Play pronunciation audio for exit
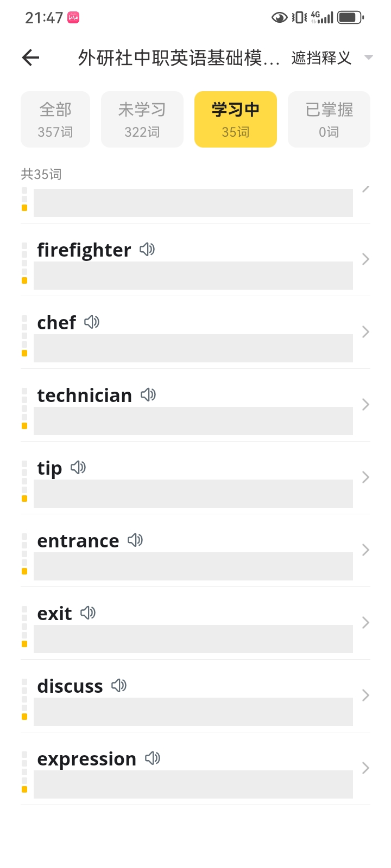 (x=88, y=613)
